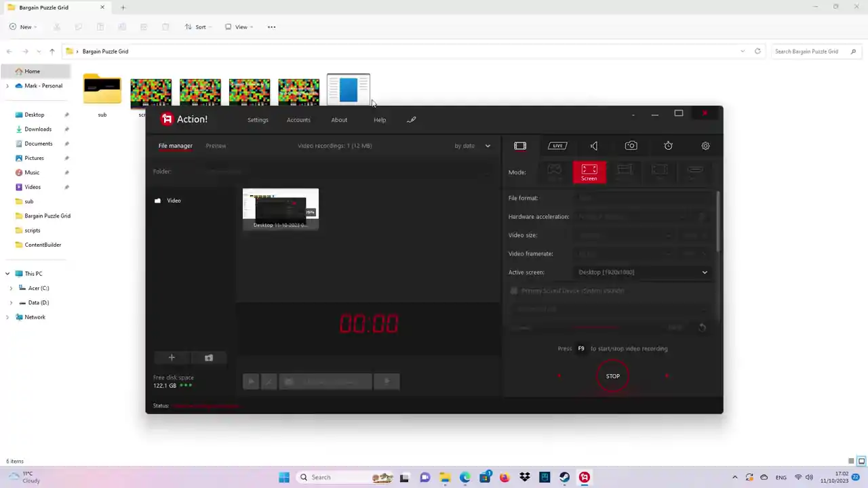
Task: Click the add folder plus button
Action: [172, 358]
